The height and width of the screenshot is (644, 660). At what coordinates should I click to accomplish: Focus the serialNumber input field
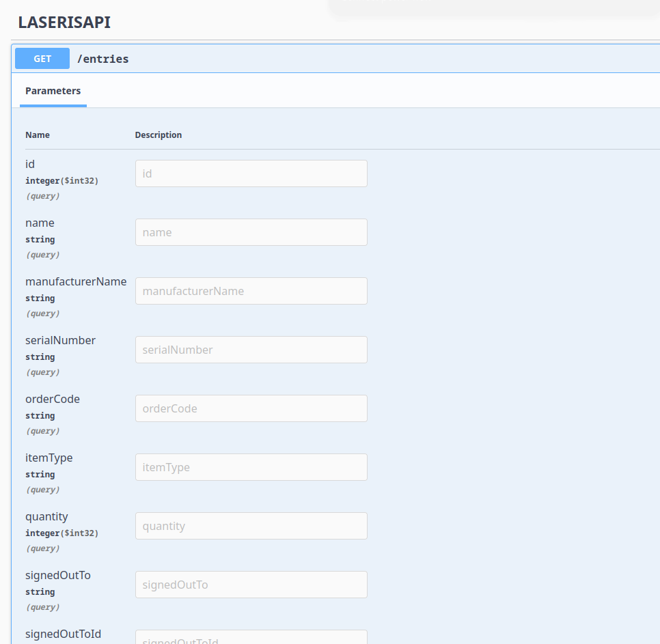pyautogui.click(x=251, y=350)
